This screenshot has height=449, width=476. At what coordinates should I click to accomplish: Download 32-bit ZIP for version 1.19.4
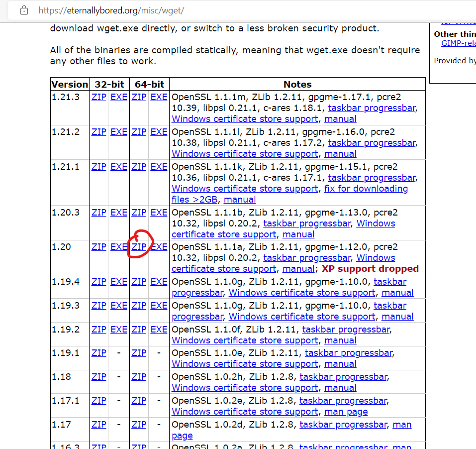(99, 282)
